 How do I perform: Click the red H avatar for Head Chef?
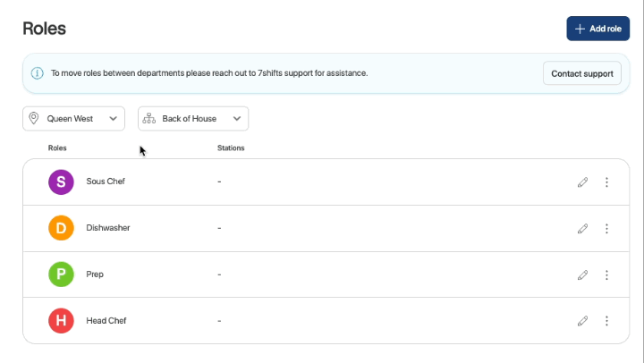click(61, 321)
